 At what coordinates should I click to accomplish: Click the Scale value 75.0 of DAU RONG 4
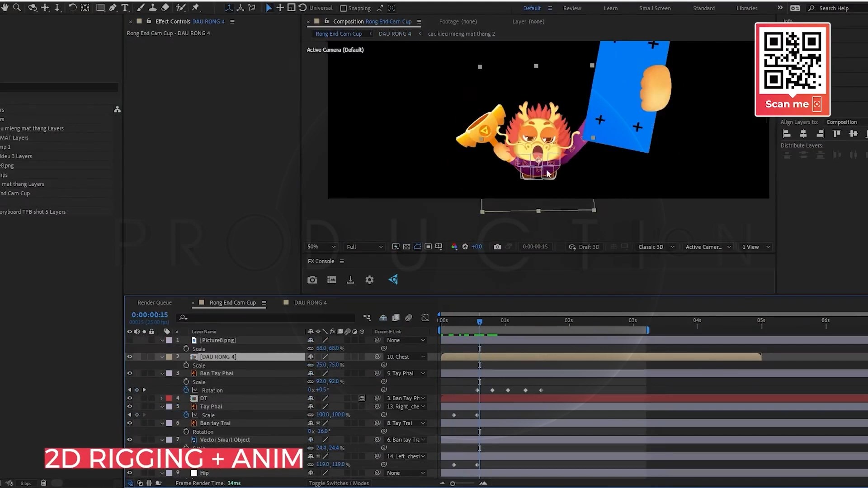coord(321,365)
